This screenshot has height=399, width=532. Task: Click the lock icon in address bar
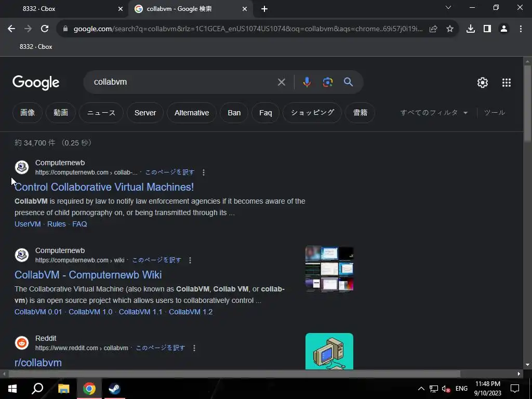coord(65,29)
